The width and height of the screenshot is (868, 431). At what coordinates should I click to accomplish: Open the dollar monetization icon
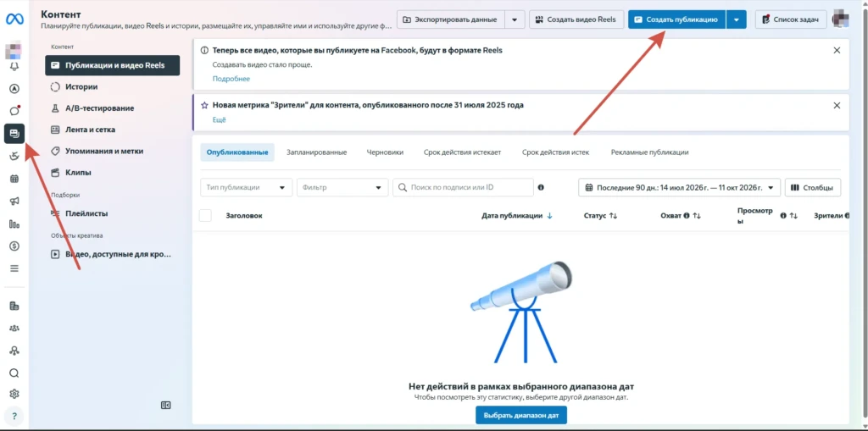pos(14,246)
